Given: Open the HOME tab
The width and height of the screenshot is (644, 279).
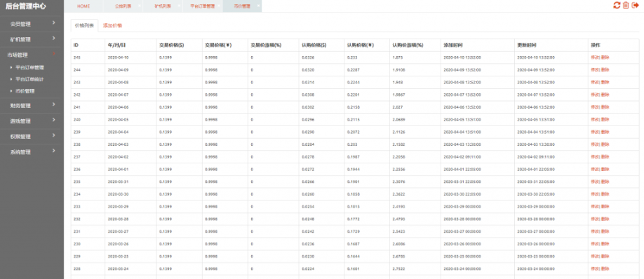Looking at the screenshot, I should pyautogui.click(x=83, y=6).
